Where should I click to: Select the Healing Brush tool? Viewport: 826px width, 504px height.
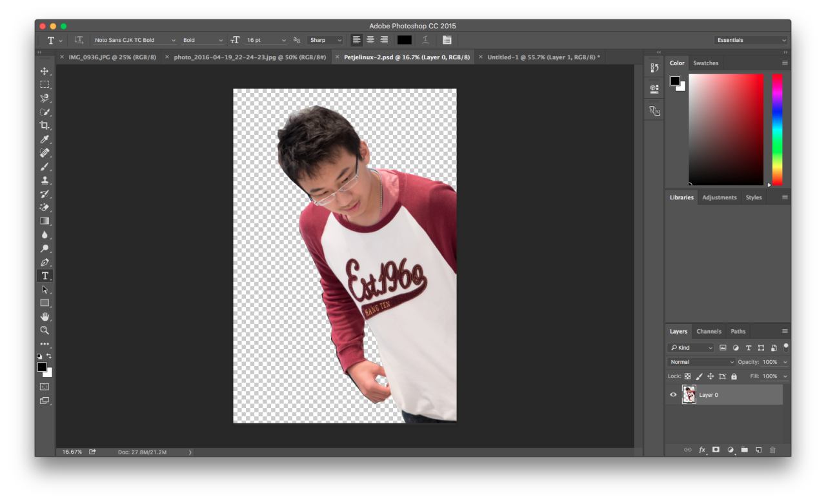(x=45, y=153)
